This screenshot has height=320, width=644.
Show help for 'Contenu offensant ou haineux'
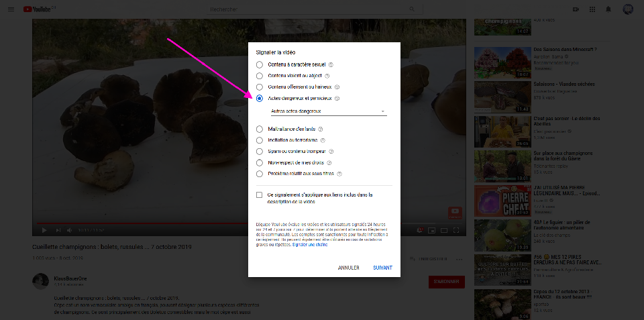(x=337, y=87)
